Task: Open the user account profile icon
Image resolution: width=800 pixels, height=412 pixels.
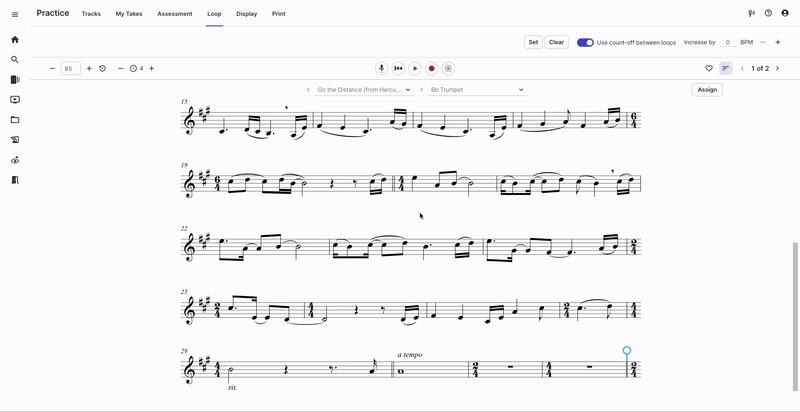Action: click(785, 13)
